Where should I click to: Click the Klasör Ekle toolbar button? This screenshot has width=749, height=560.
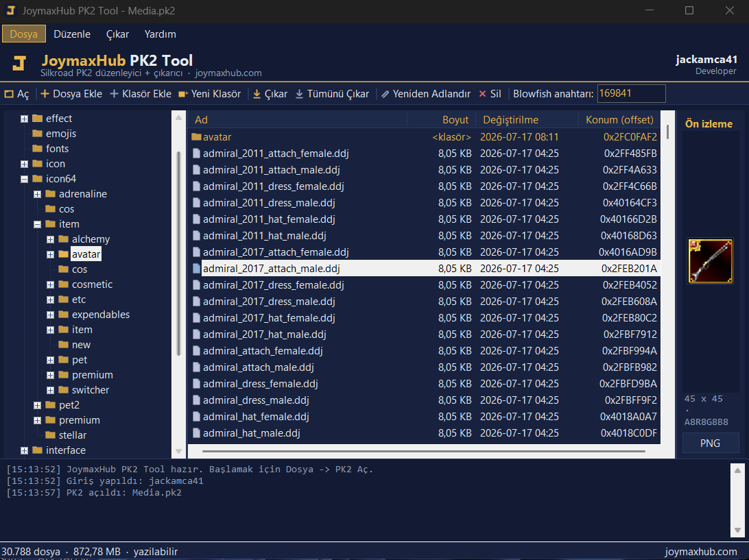(141, 94)
